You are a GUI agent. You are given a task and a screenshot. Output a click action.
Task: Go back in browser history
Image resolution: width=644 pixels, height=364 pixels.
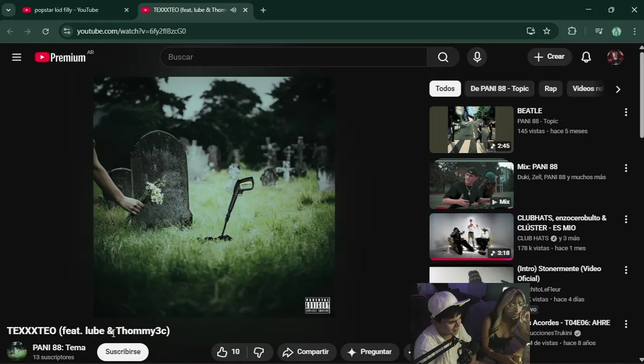click(10, 31)
